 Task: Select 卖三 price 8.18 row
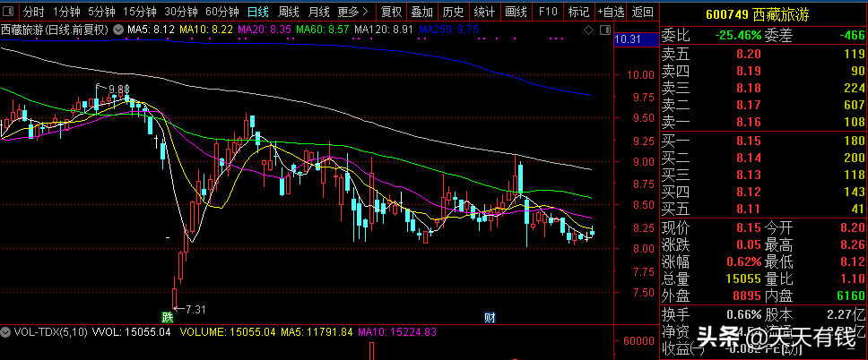click(763, 88)
